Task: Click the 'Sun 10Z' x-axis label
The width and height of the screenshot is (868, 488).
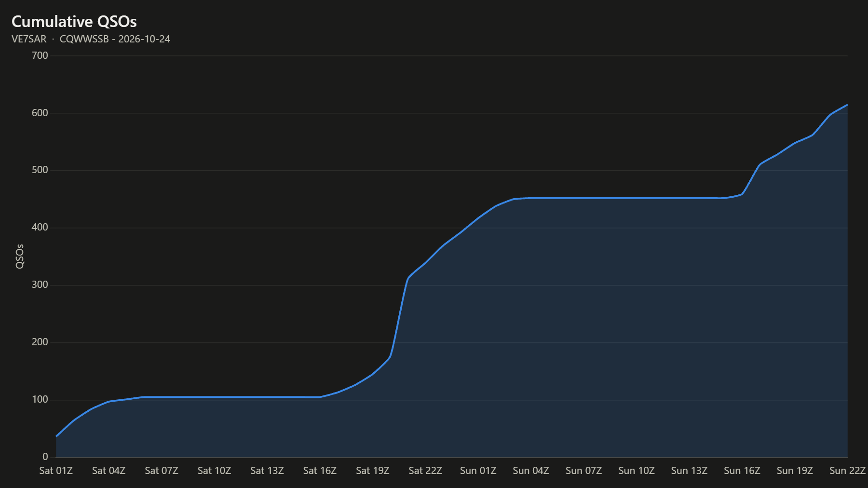Action: tap(637, 471)
